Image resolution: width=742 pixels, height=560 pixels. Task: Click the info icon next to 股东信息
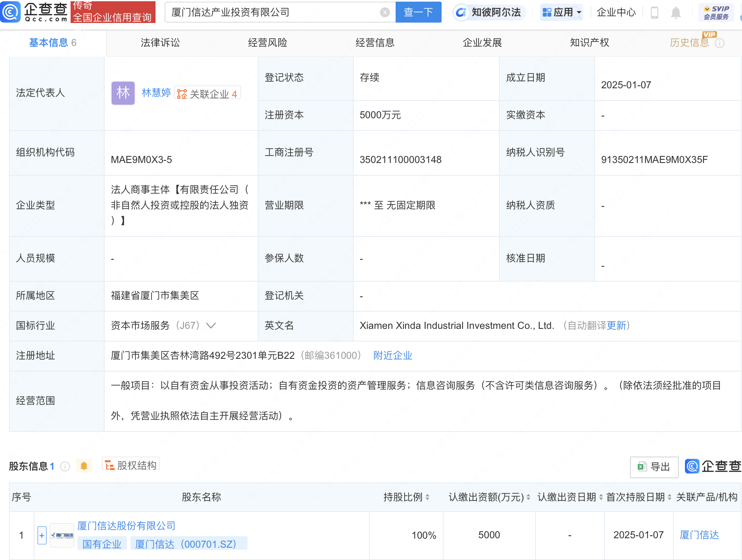pos(65,466)
